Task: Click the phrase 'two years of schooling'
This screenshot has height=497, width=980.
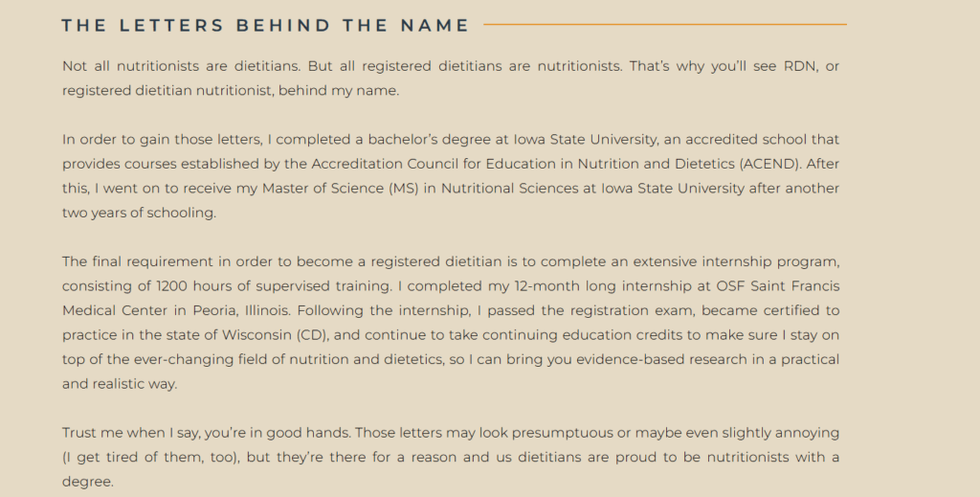Action: point(139,214)
